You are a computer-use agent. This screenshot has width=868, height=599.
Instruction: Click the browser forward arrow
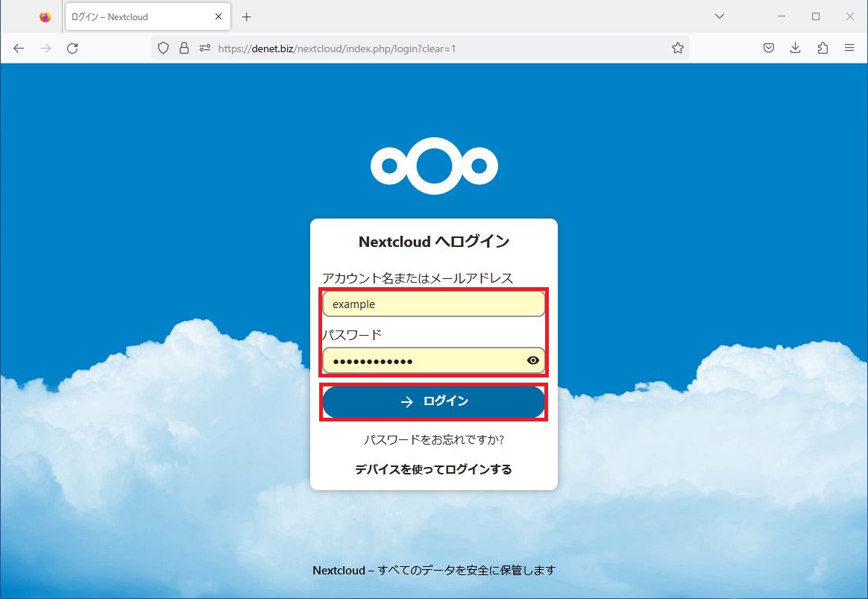(x=45, y=48)
